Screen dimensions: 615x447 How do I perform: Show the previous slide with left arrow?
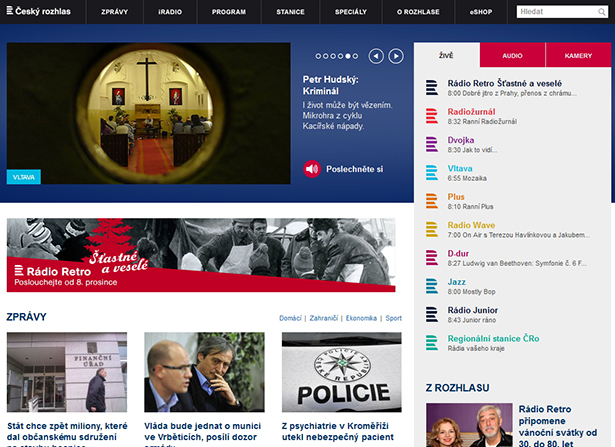tap(376, 56)
